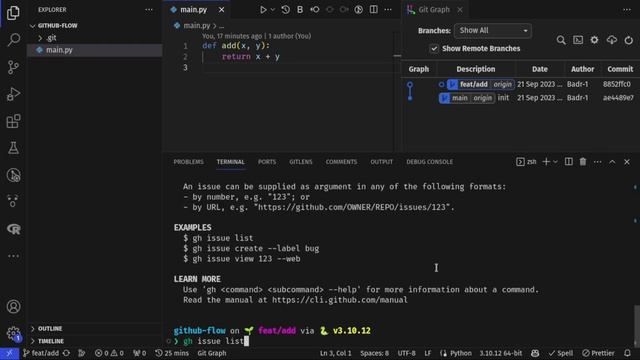Close the main.py editor tab
Image resolution: width=640 pixels, height=360 pixels.
pos(221,9)
